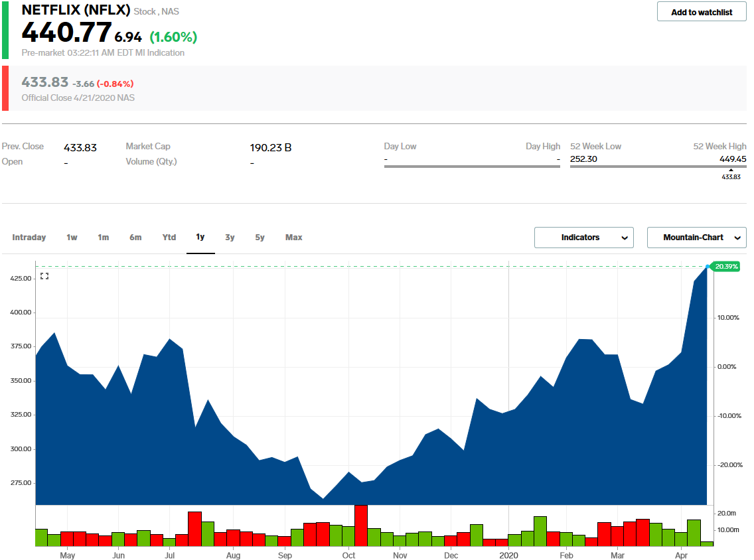Click the (-0.84%) close change
Screen dimensions: 754x560
click(x=115, y=84)
